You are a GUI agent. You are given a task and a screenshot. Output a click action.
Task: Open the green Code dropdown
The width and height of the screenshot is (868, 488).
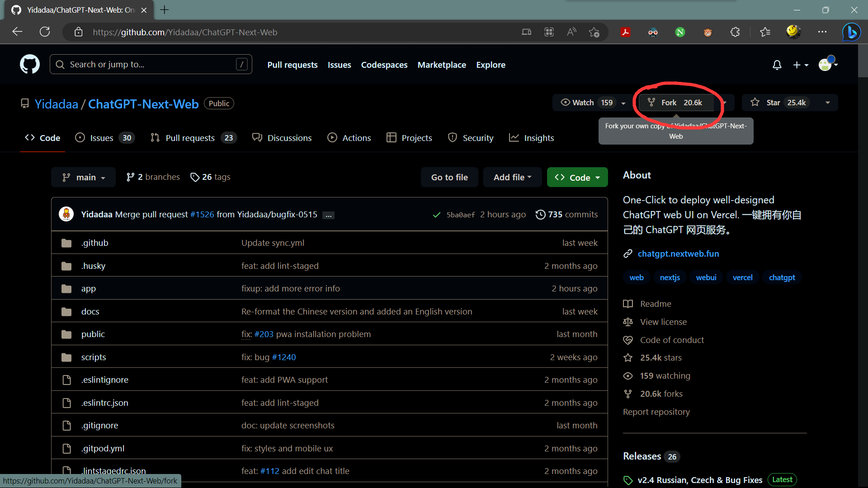(577, 177)
